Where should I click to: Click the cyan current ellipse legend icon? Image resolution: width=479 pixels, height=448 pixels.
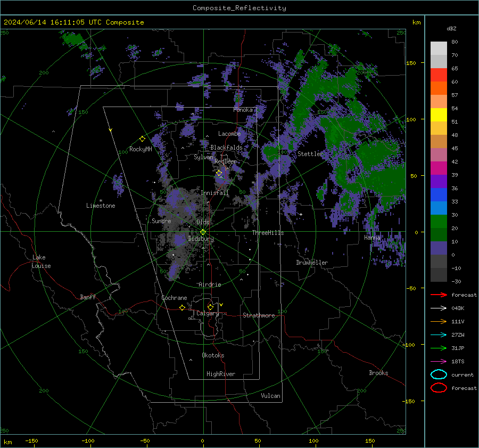tap(439, 374)
